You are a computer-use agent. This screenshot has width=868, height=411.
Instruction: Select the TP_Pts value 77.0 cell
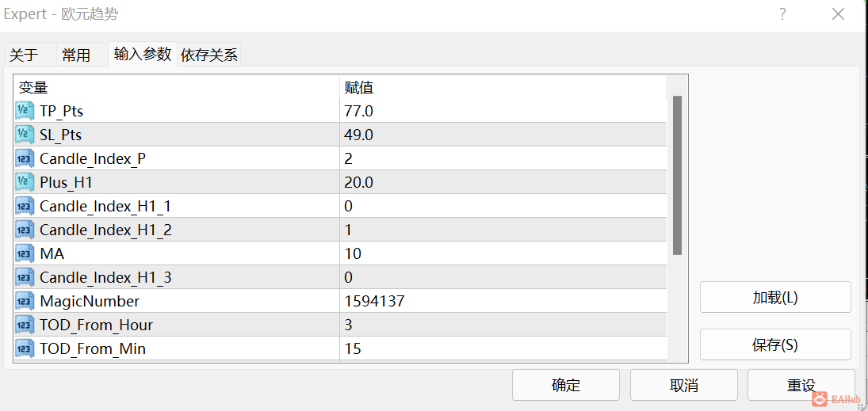[503, 111]
